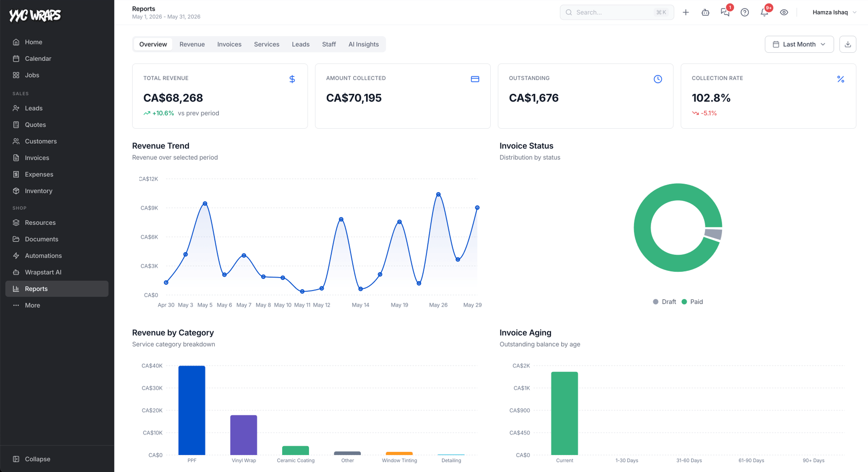868x472 pixels.
Task: Open Home from the sidebar
Action: point(57,42)
